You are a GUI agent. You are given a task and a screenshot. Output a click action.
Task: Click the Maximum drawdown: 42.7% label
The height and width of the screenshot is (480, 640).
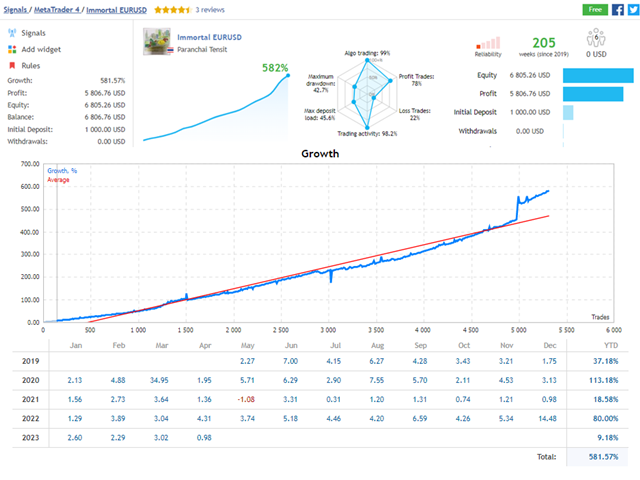[321, 83]
